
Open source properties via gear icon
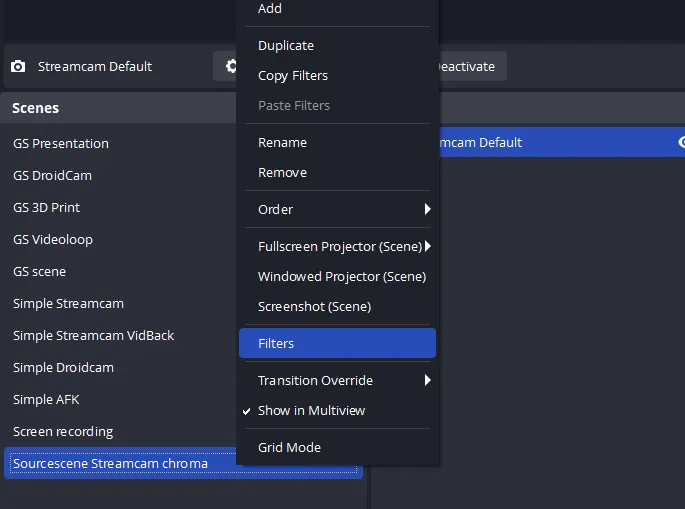[x=228, y=67]
